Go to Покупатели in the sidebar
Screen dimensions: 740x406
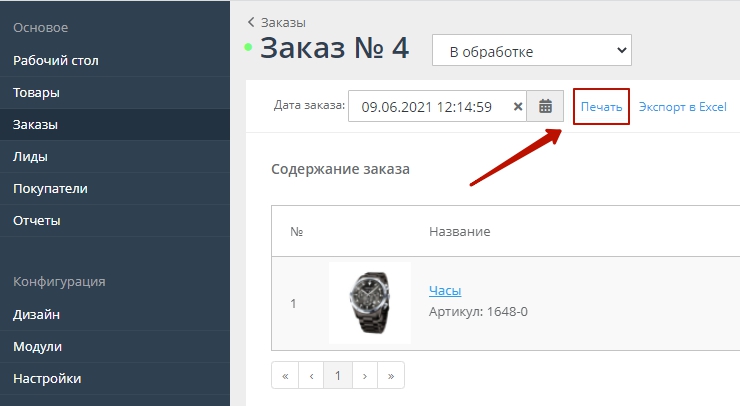pos(51,188)
